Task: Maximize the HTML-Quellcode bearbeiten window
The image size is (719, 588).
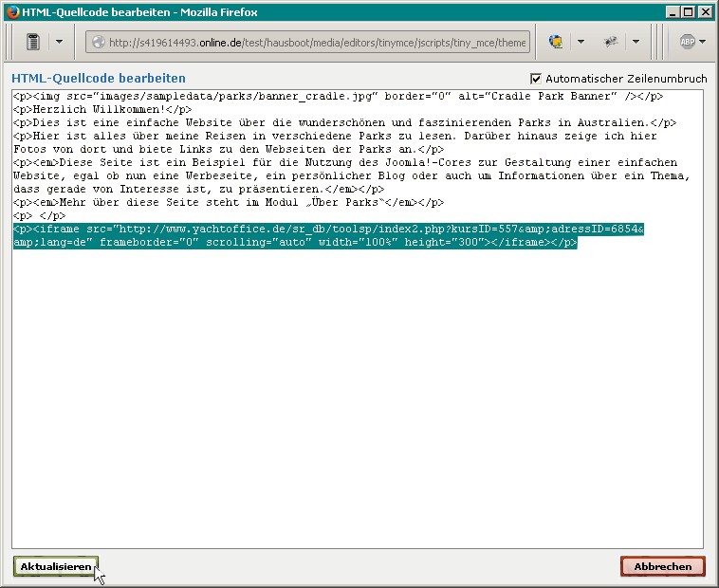Action: pyautogui.click(x=689, y=11)
